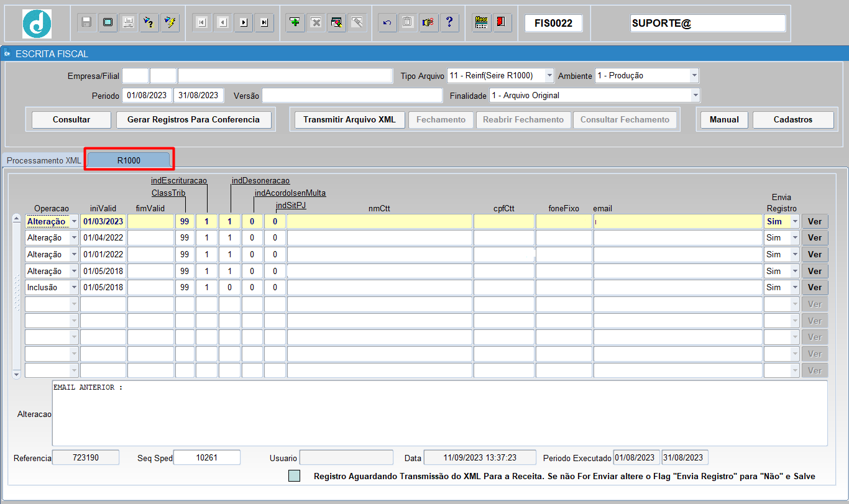This screenshot has height=504, width=849.
Task: Click the SUPORTE@ user field
Action: pos(708,24)
